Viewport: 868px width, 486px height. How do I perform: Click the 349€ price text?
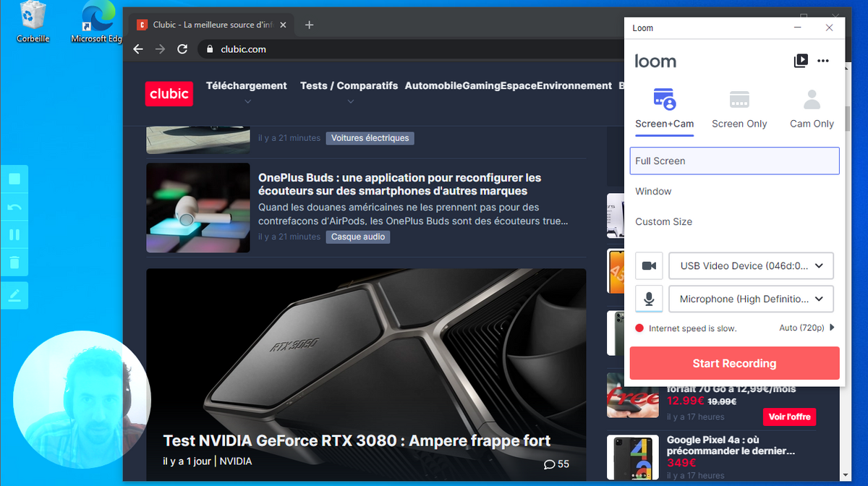[681, 463]
